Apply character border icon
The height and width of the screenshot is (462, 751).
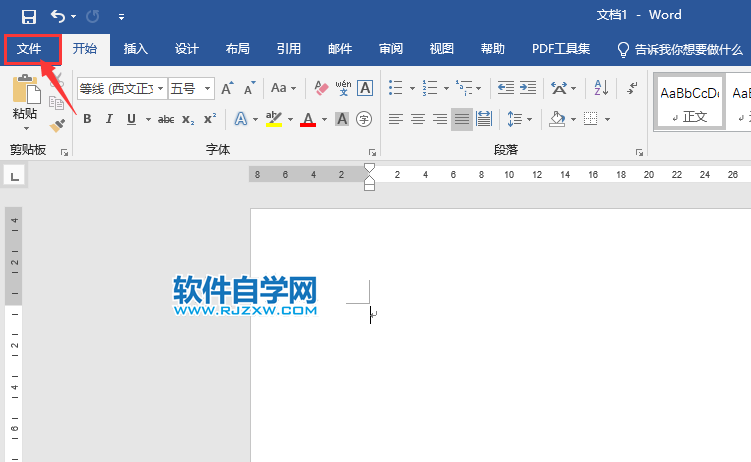[x=365, y=88]
